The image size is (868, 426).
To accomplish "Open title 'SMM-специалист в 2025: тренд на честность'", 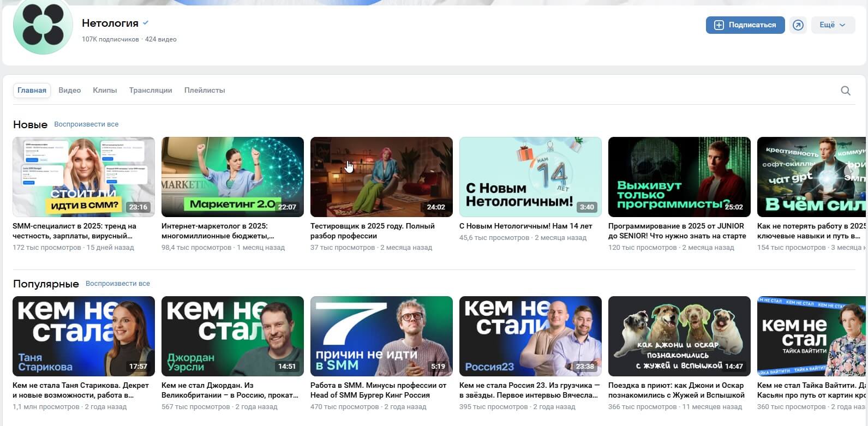I will point(74,231).
